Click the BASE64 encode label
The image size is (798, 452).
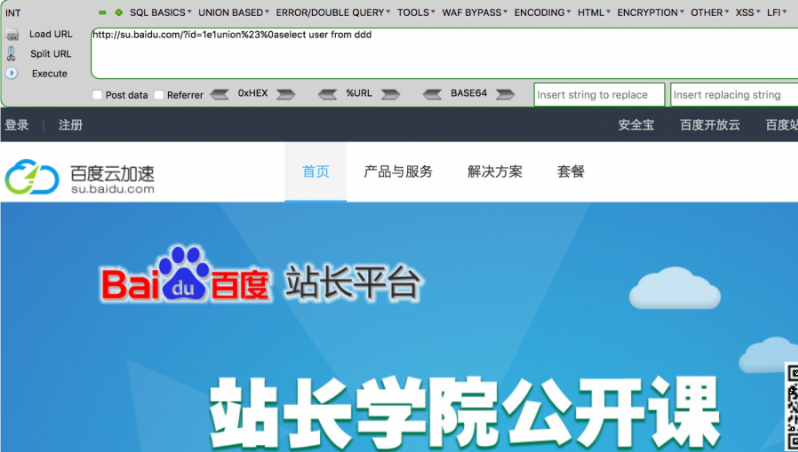tap(469, 93)
